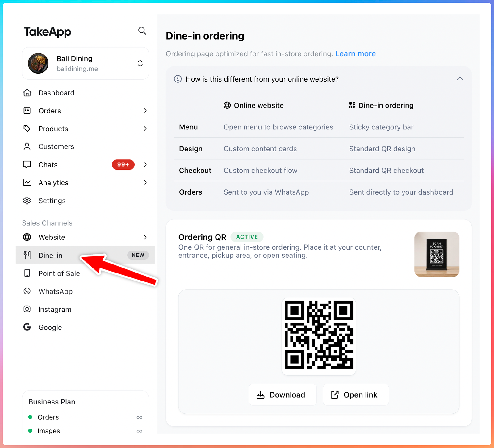Click 'Sent to you via WhatsApp' cell

click(x=266, y=192)
